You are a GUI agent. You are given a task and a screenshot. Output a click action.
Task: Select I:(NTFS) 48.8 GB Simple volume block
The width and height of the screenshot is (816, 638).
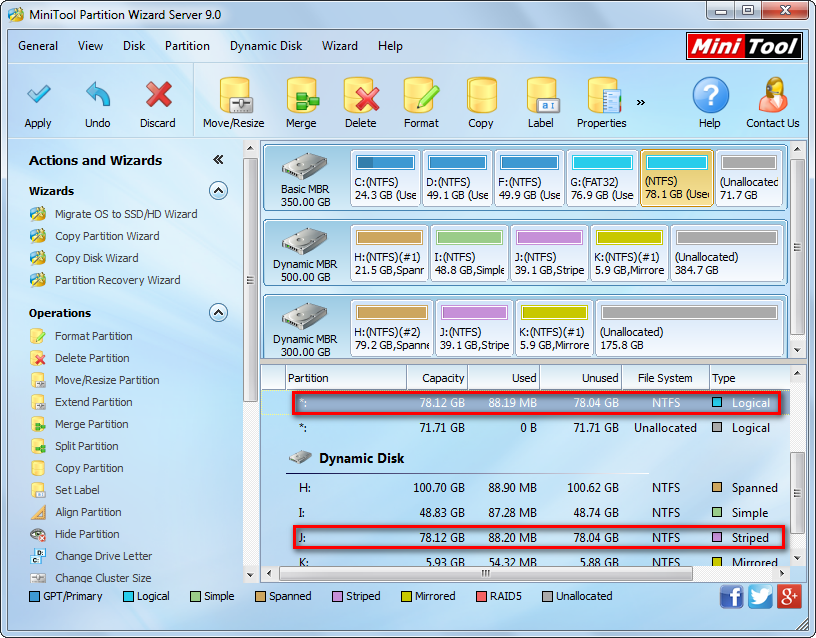pos(469,253)
